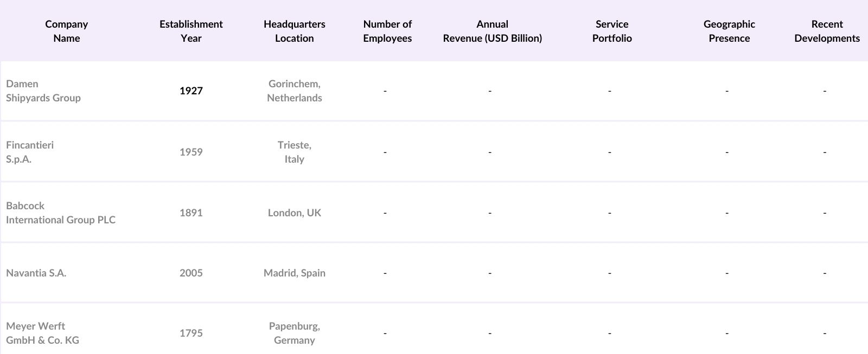Click the Trieste, Italy headquarters cell
The image size is (868, 354).
[x=294, y=152]
